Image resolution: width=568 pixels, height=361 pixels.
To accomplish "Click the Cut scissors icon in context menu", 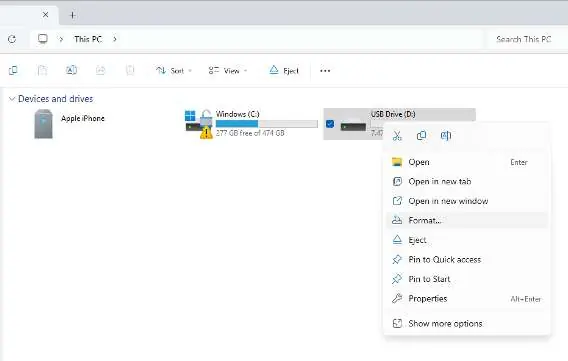I will click(397, 136).
